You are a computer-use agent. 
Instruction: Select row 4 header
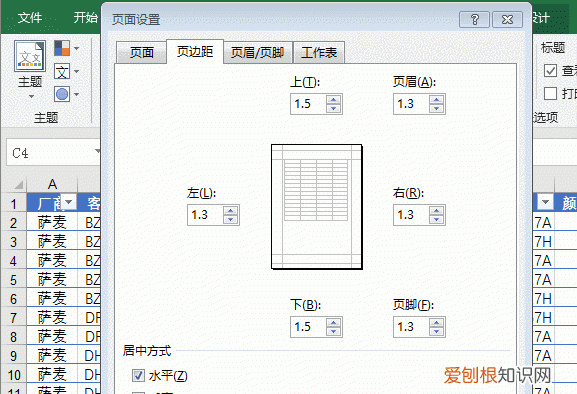pyautogui.click(x=13, y=260)
